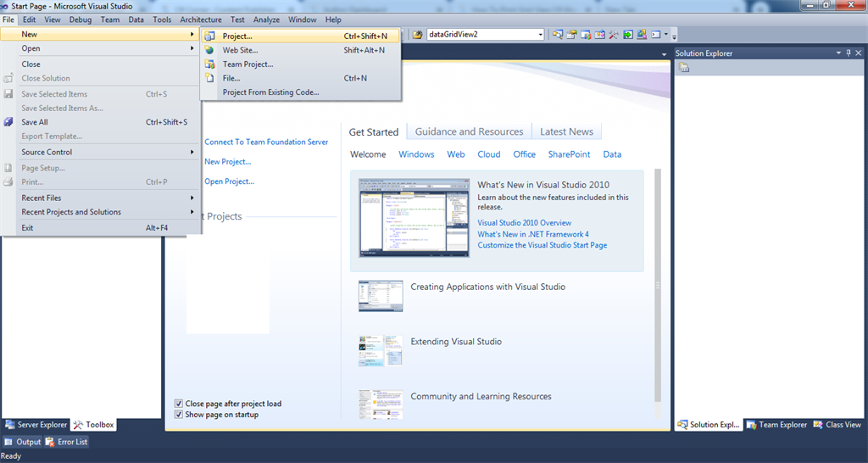Click the Open Project... link on Start Page
868x463 pixels.
[229, 181]
